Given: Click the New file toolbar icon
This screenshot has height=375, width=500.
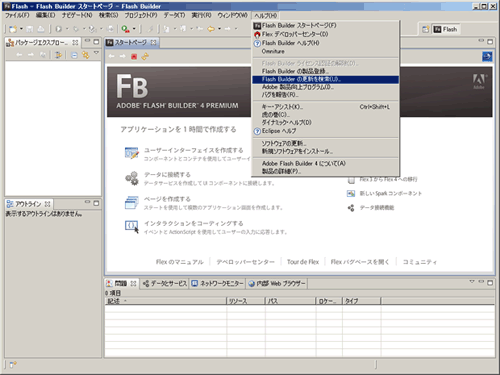Looking at the screenshot, I should point(13,29).
